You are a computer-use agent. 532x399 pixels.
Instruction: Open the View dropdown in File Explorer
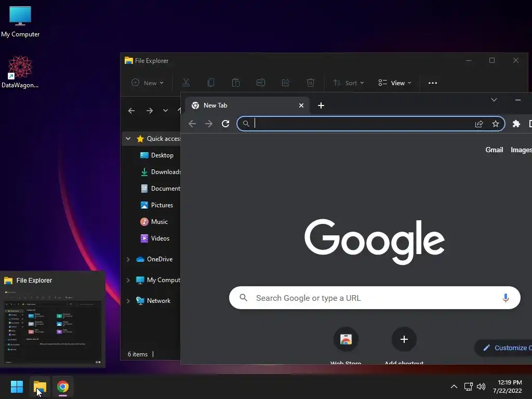pyautogui.click(x=395, y=83)
